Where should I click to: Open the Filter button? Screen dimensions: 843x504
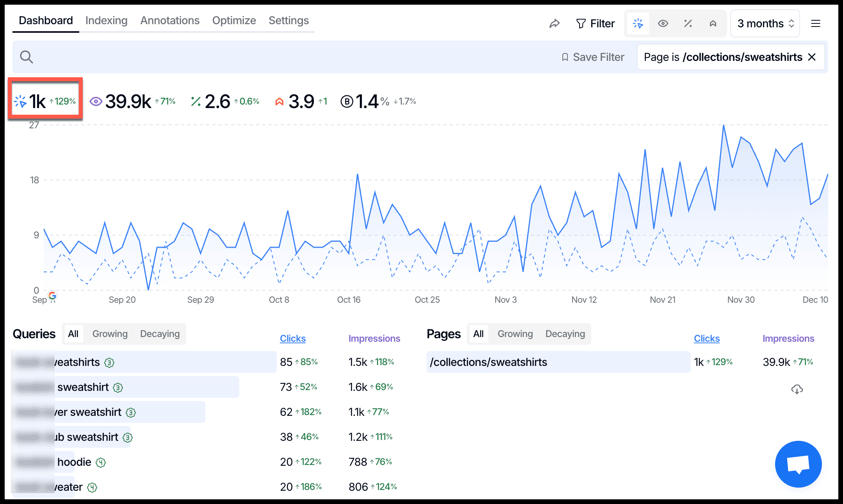[596, 24]
